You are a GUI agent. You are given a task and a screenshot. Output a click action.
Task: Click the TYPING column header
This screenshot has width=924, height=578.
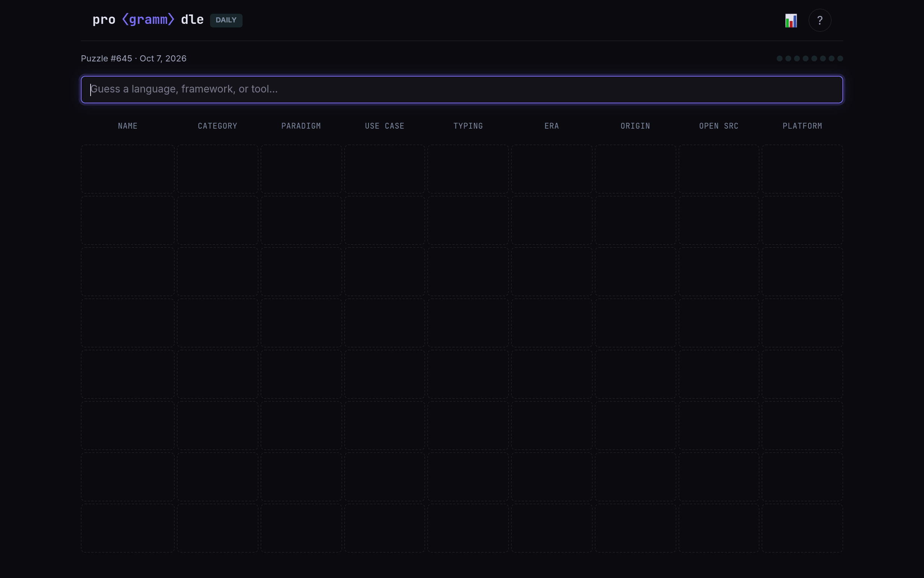468,126
